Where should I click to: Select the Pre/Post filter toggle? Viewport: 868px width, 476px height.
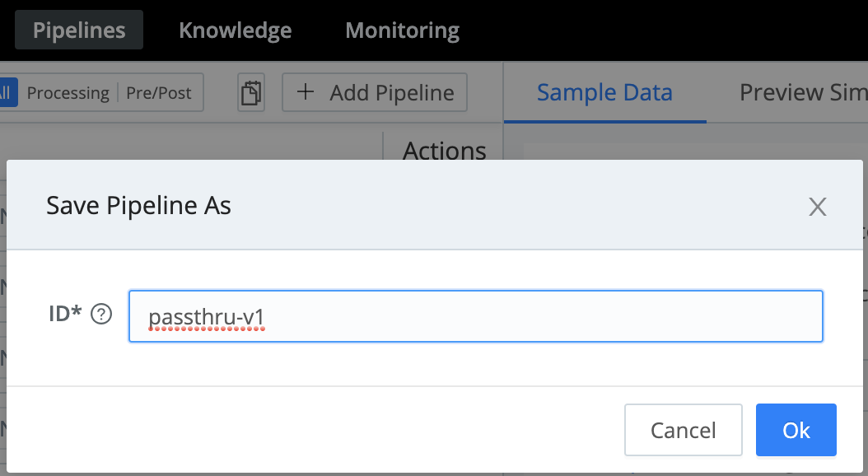tap(159, 93)
